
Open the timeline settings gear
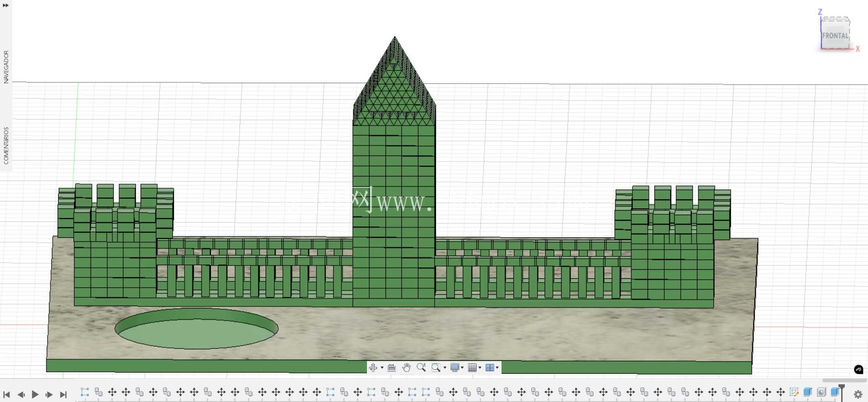858,394
